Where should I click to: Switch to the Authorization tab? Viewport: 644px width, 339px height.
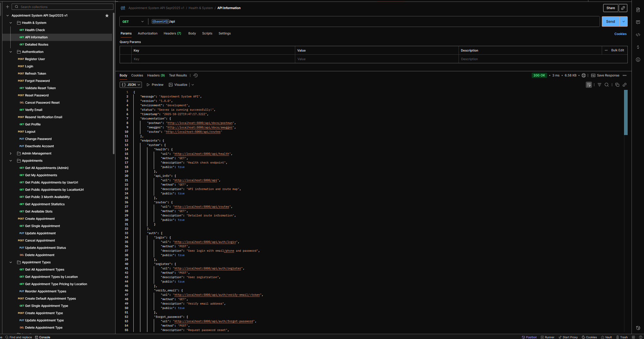147,33
